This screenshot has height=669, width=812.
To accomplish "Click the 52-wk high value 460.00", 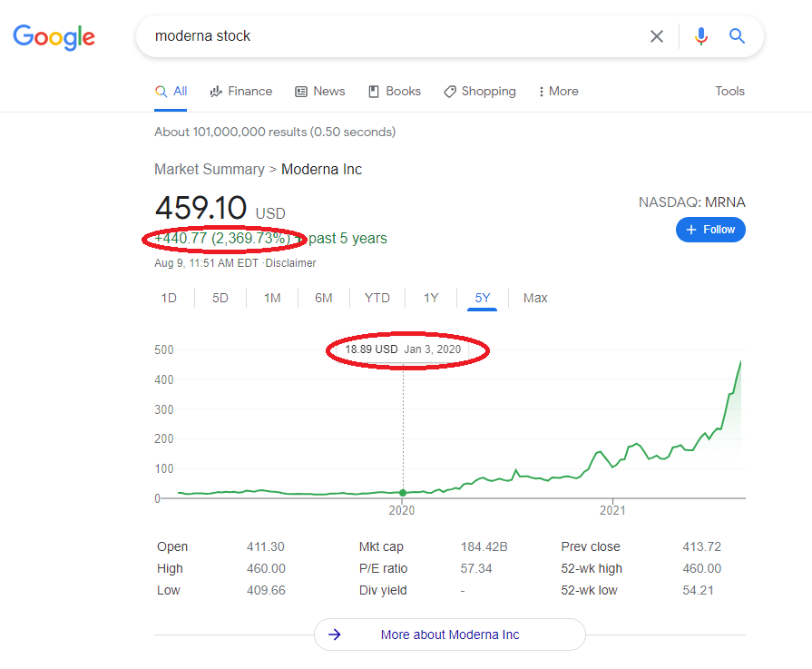I will [x=701, y=568].
